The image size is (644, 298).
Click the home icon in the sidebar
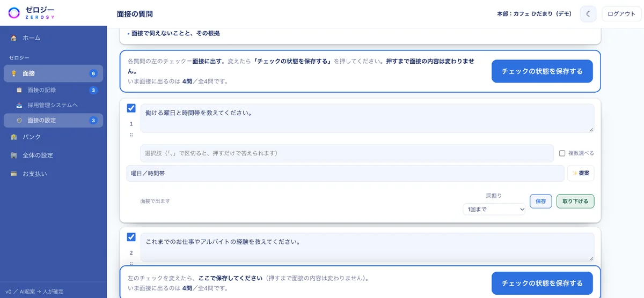point(14,38)
